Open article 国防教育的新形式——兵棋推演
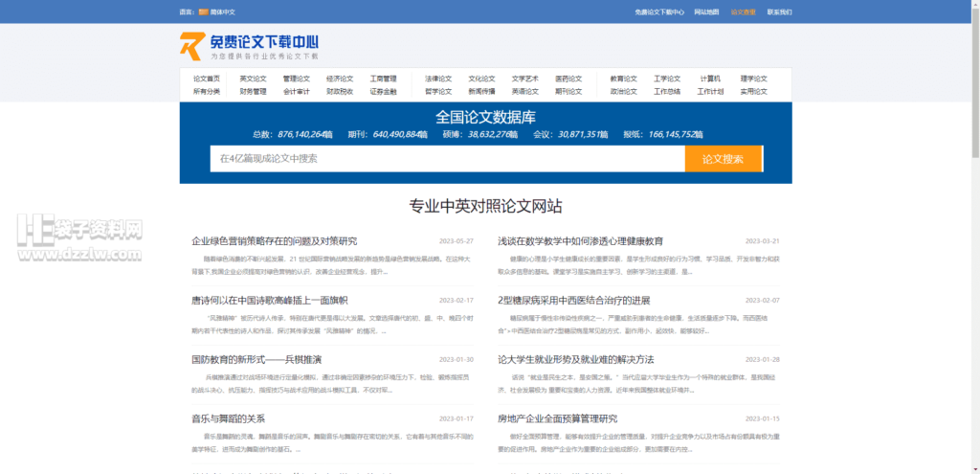This screenshot has height=474, width=980. pyautogui.click(x=256, y=359)
